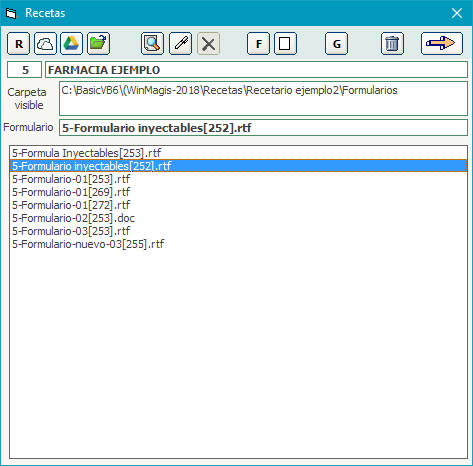Click the Formulario file name field

pyautogui.click(x=263, y=128)
